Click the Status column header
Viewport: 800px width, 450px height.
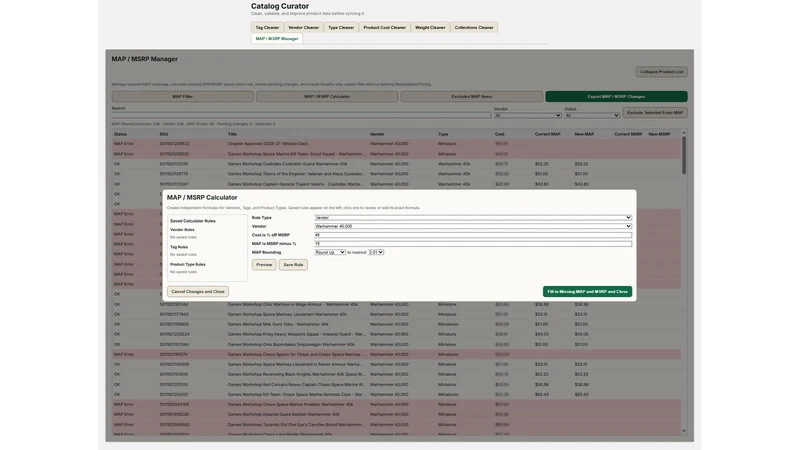120,134
